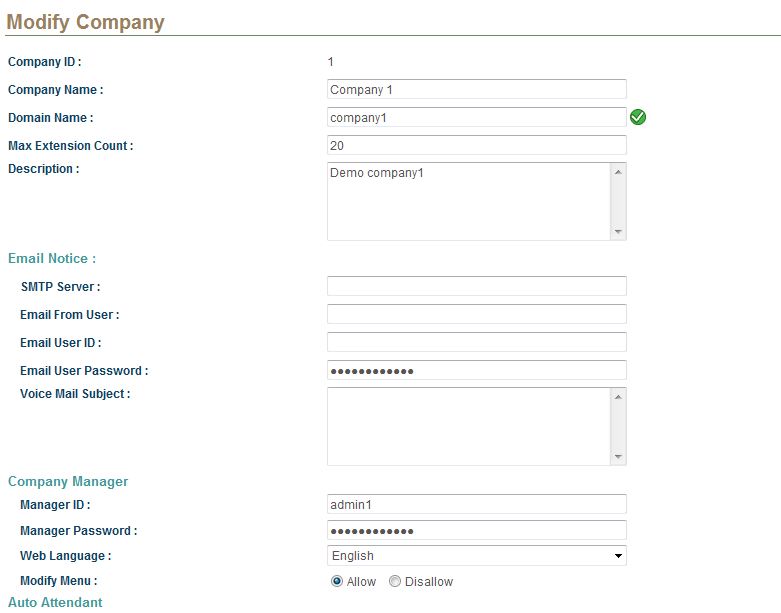Click Description box scroll up arrow
Image resolution: width=781 pixels, height=613 pixels.
(x=618, y=172)
